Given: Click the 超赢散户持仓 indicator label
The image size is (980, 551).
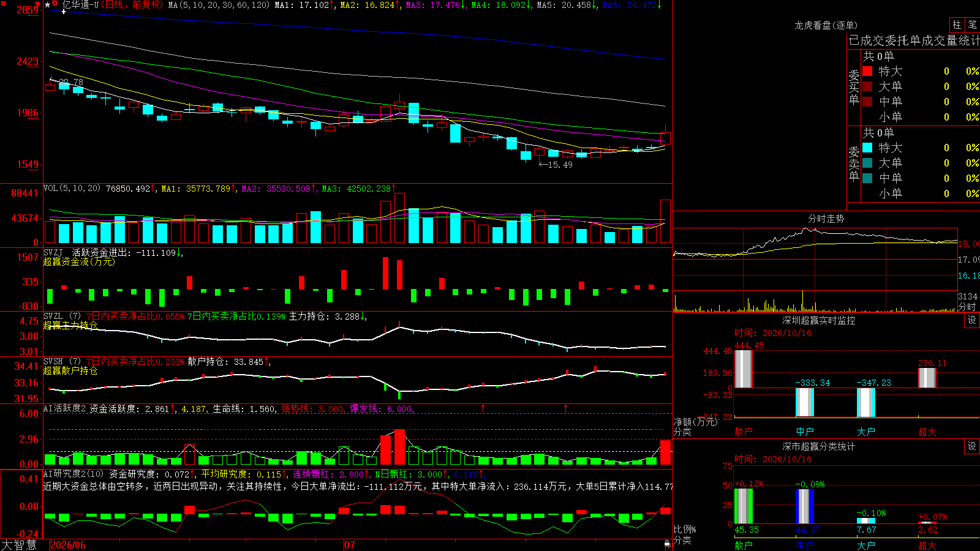Looking at the screenshot, I should coord(70,370).
